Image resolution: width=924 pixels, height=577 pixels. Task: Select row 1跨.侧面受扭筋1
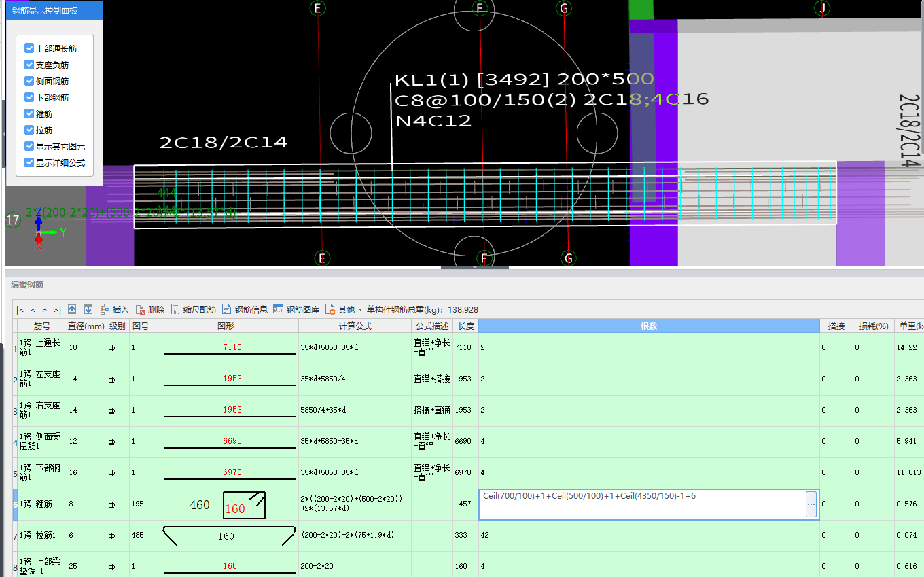pyautogui.click(x=41, y=442)
